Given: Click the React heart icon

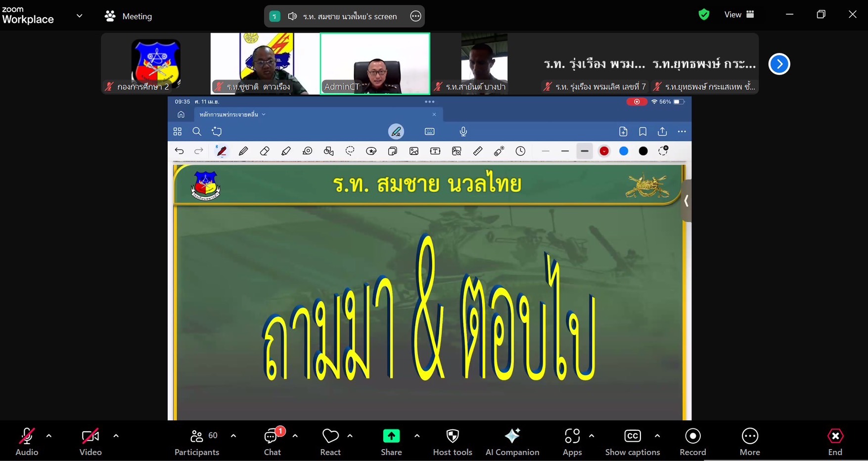Looking at the screenshot, I should pos(330,442).
